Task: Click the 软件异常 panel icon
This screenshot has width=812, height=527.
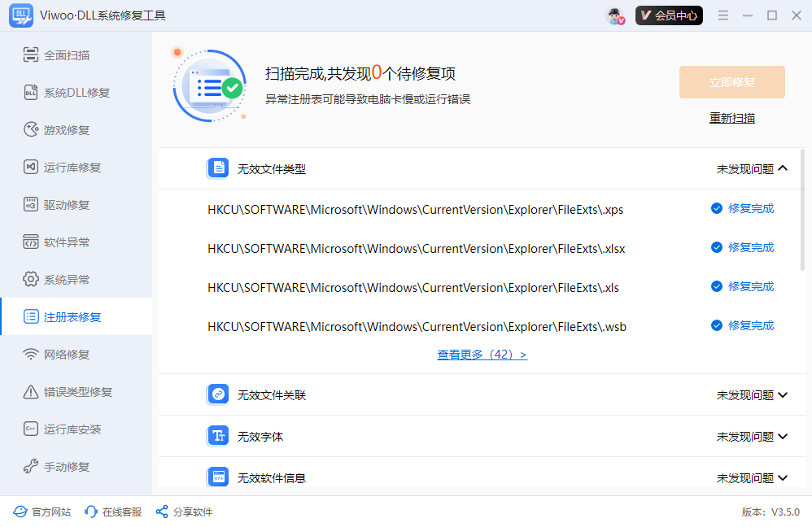Action: 29,242
